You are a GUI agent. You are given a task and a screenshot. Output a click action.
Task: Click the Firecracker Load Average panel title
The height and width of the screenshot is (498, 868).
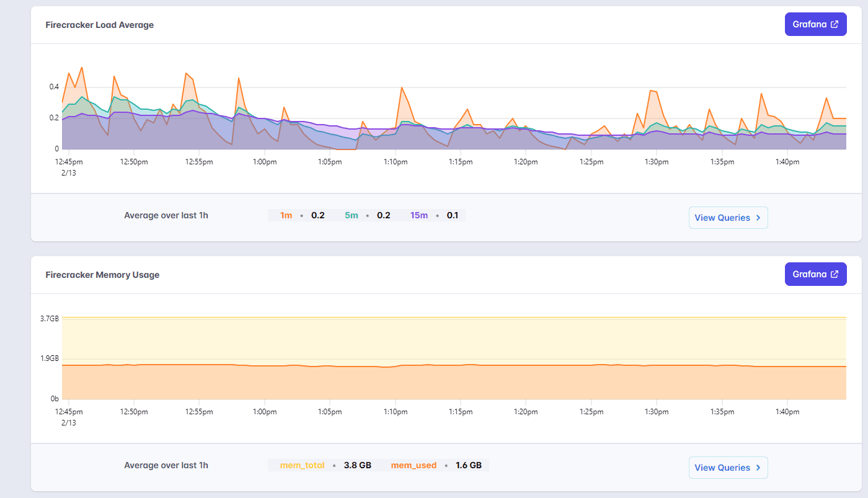(x=100, y=25)
